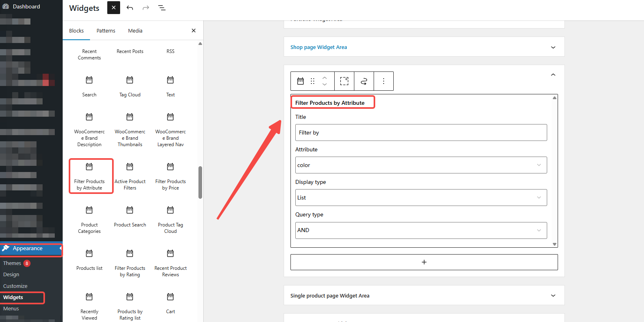Select the Filter Products by Price block
This screenshot has width=644, height=322.
(x=170, y=176)
